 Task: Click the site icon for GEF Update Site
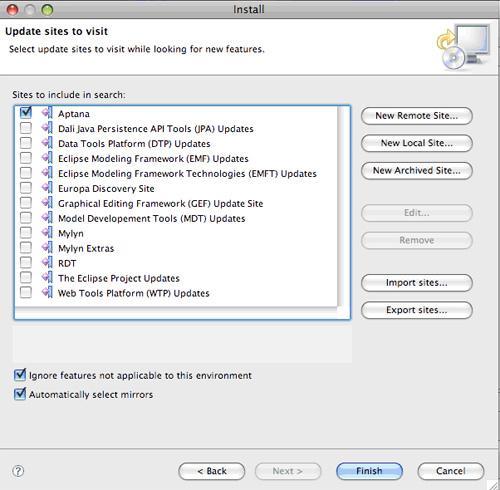47,203
